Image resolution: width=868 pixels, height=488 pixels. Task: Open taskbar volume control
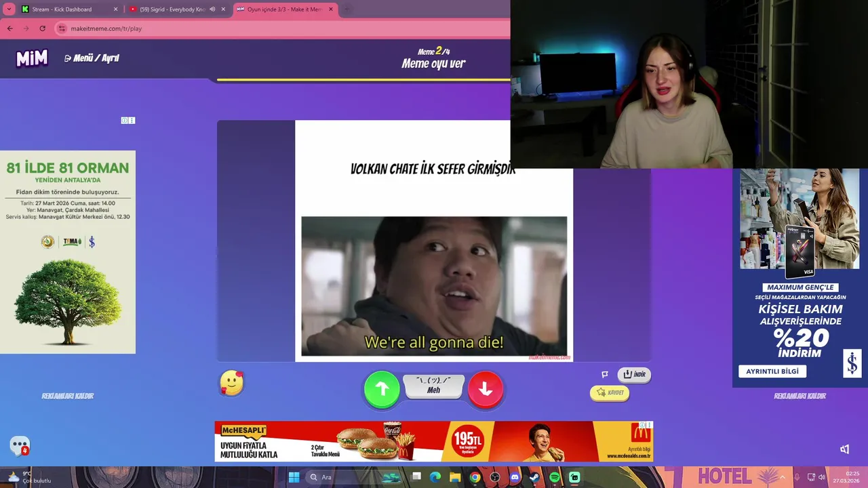(821, 477)
